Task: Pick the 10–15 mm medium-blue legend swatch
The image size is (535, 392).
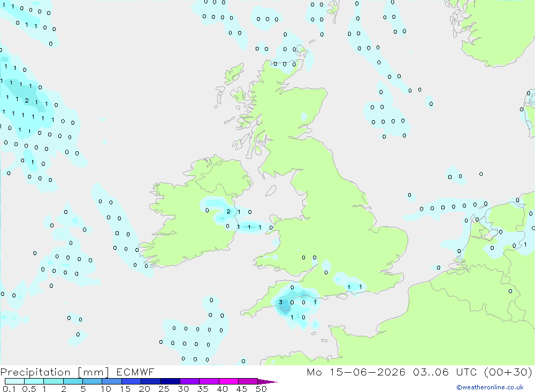Action: [x=112, y=381]
